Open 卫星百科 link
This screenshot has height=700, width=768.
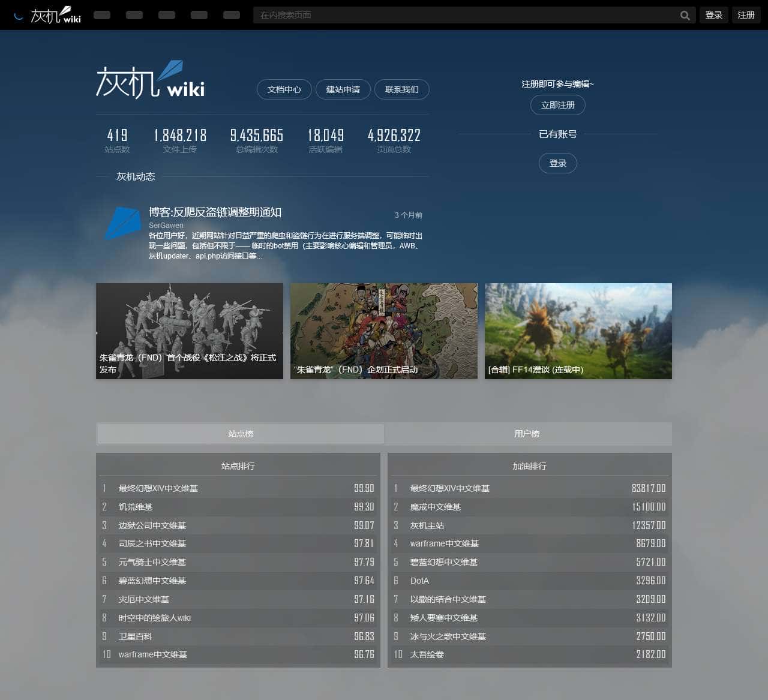coord(135,636)
